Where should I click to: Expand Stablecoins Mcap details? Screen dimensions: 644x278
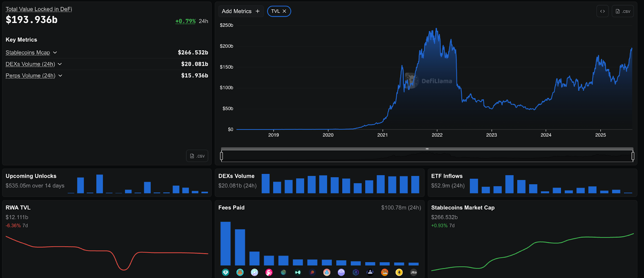pos(55,53)
